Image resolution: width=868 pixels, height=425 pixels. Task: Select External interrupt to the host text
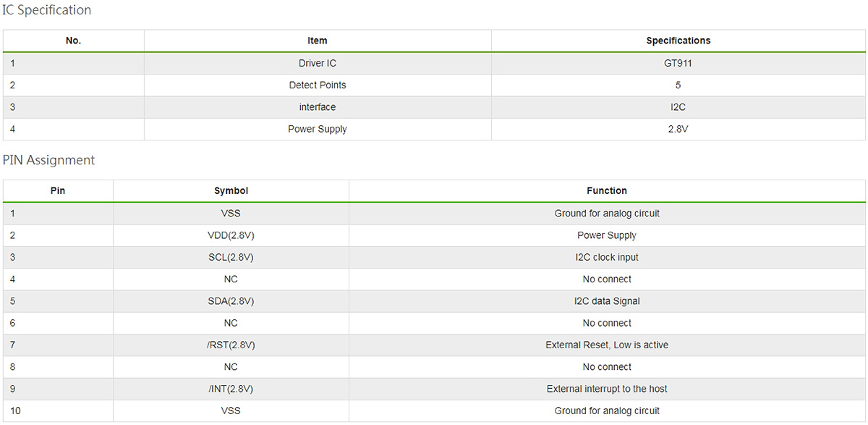[x=606, y=389]
